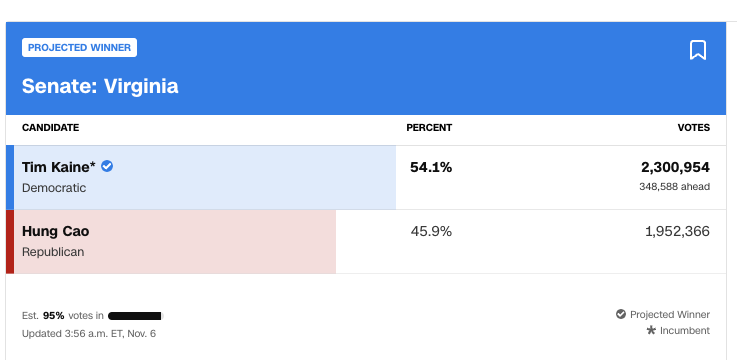Click Hung Cao's 45.9% value
Viewport: 737px width, 360px height.
click(431, 231)
